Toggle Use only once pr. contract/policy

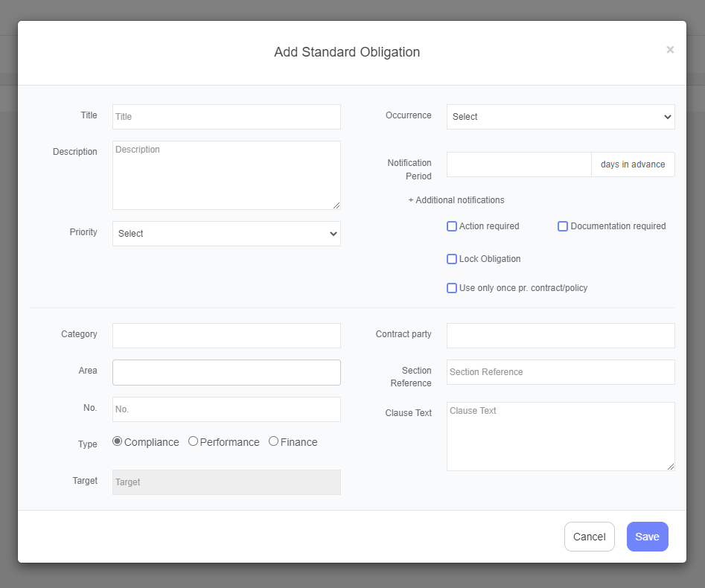pos(452,288)
